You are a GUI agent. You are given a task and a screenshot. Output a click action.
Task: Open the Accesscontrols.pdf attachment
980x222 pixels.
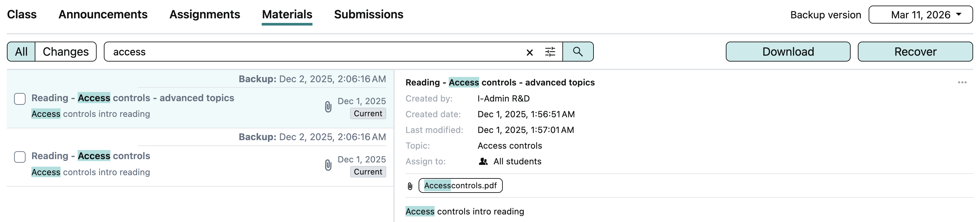click(x=460, y=186)
